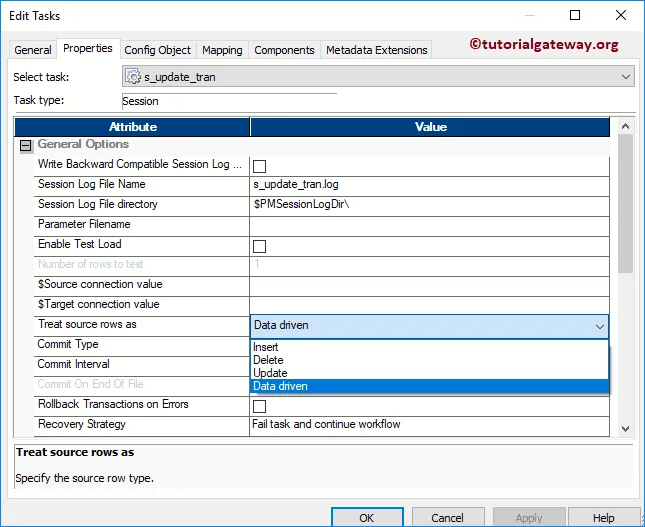Viewport: 645px width, 527px height.
Task: Open the Treat source rows as dropdown
Action: tap(599, 327)
